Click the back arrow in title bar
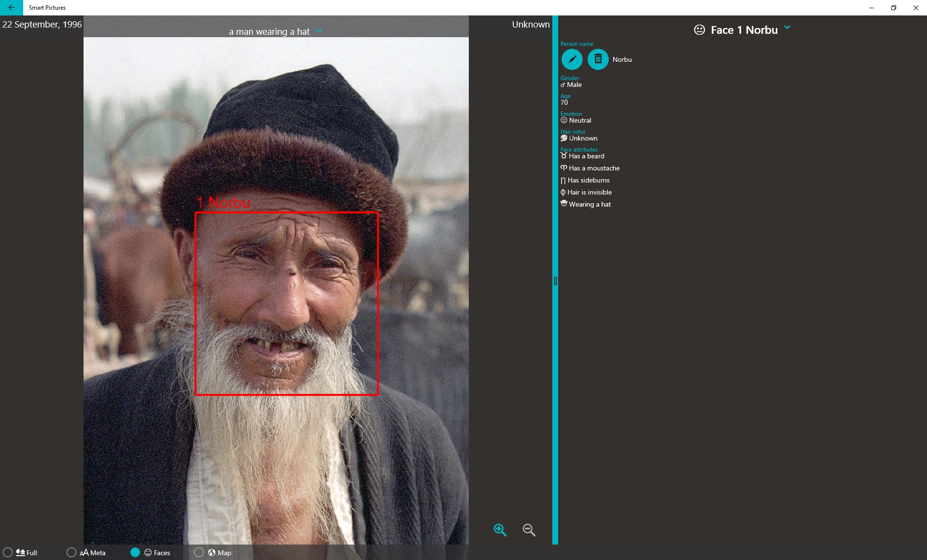 [x=11, y=8]
